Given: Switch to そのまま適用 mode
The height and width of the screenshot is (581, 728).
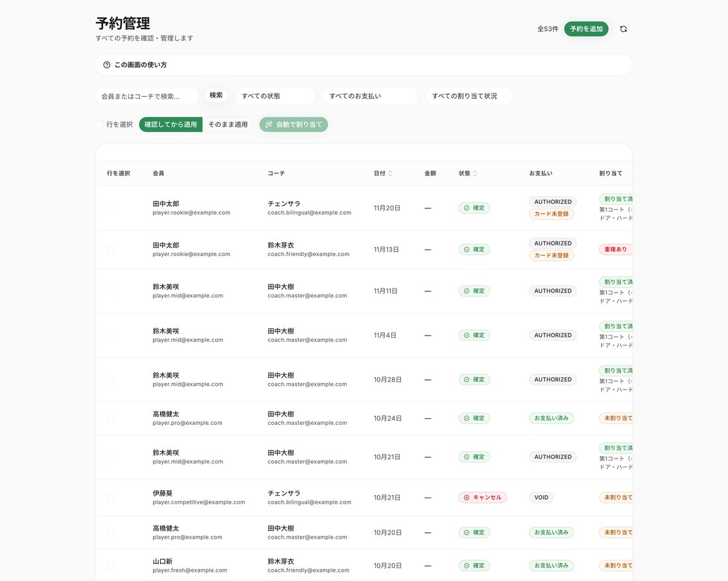Looking at the screenshot, I should 228,124.
